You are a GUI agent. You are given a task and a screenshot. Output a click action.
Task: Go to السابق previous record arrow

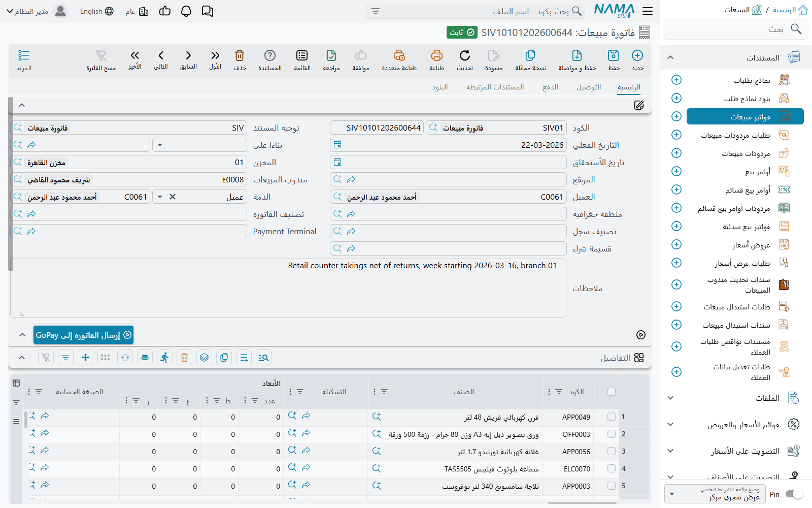pos(188,55)
